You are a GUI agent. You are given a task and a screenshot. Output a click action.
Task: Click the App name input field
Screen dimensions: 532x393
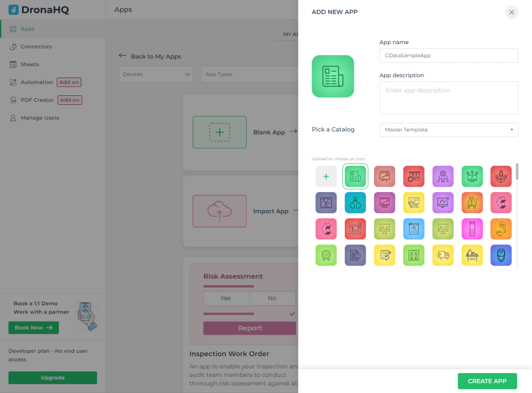pos(449,55)
